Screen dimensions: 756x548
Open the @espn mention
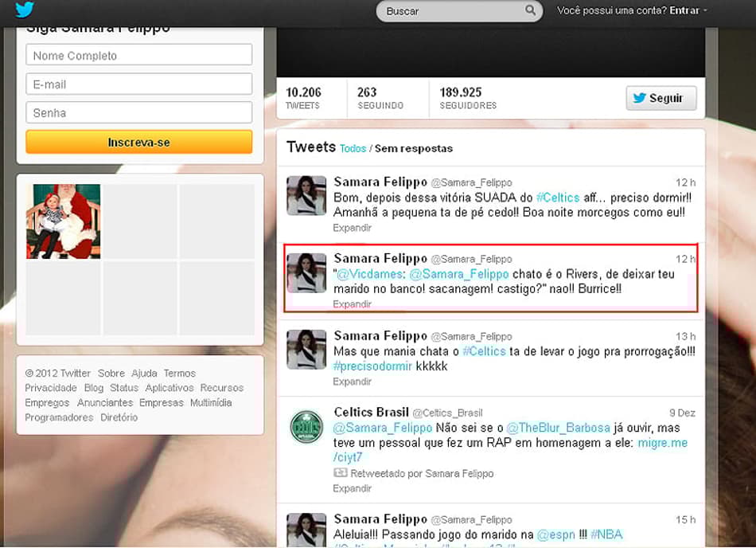pyautogui.click(x=556, y=534)
